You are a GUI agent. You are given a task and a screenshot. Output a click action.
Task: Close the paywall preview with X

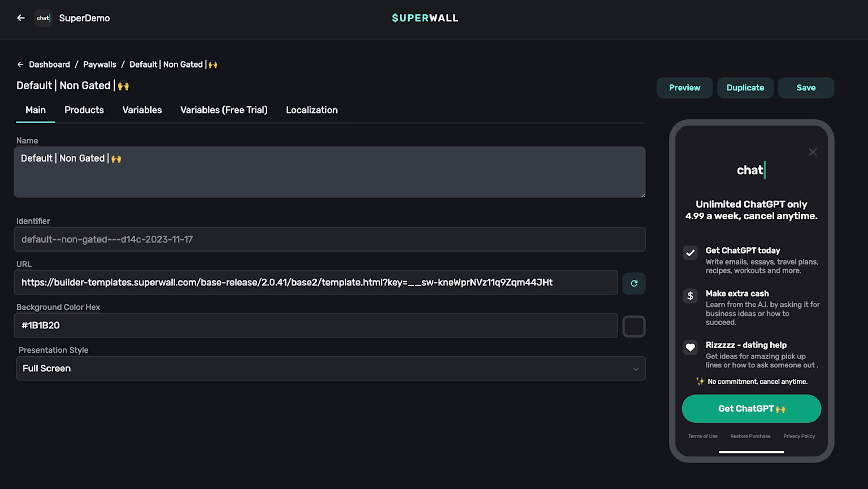click(x=813, y=152)
